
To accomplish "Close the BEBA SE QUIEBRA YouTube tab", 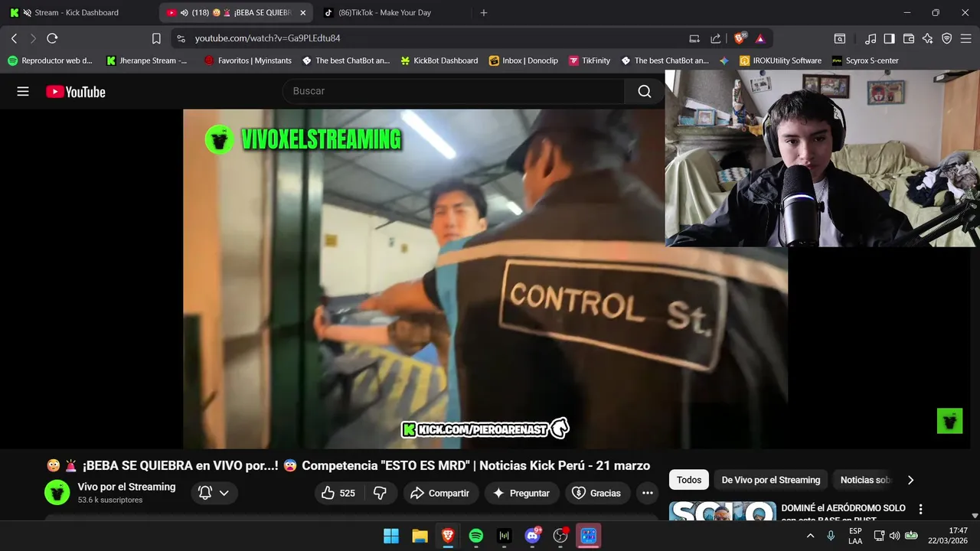I will point(302,13).
